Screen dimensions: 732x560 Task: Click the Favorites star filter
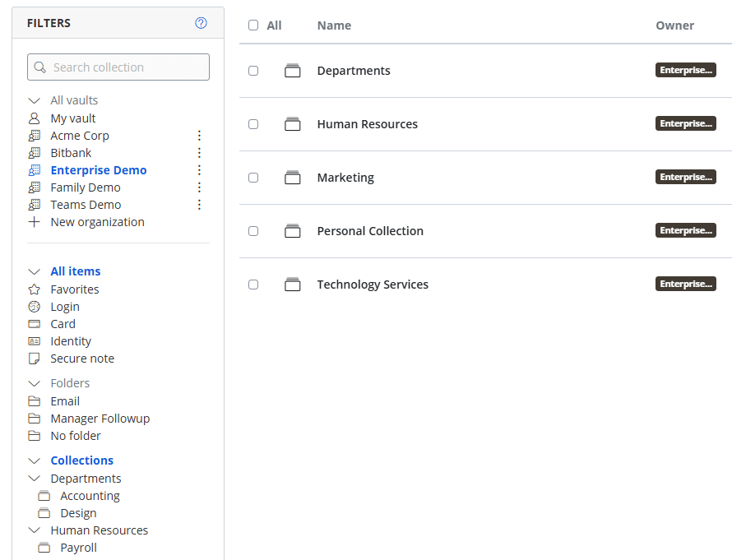34,289
